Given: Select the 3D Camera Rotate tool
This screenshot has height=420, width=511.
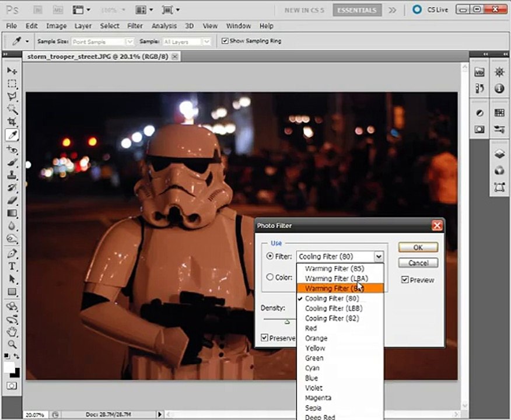Looking at the screenshot, I should click(12, 319).
